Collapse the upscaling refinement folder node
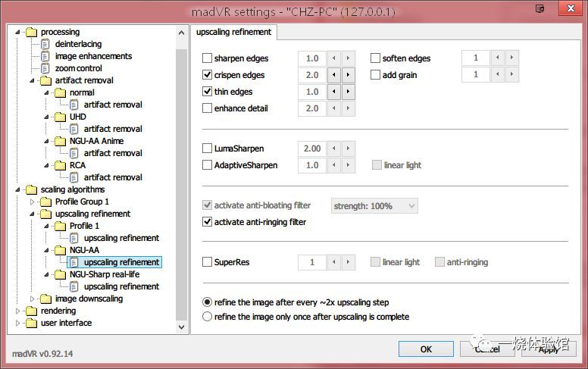The image size is (588, 369). [32, 214]
